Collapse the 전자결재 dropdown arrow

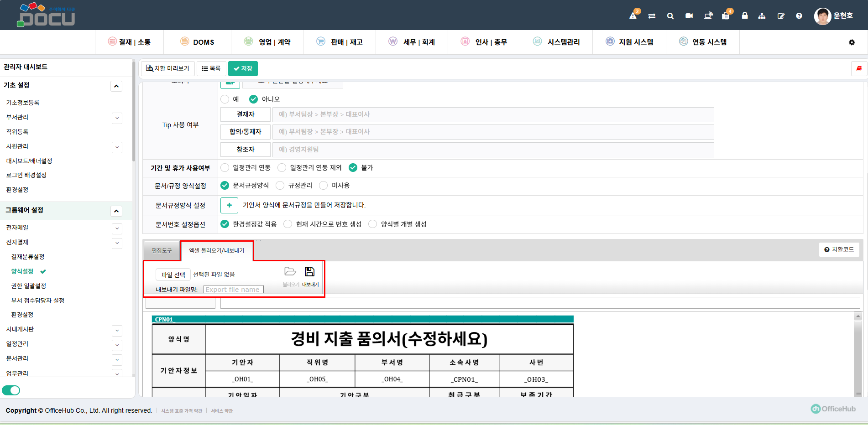pos(117,243)
